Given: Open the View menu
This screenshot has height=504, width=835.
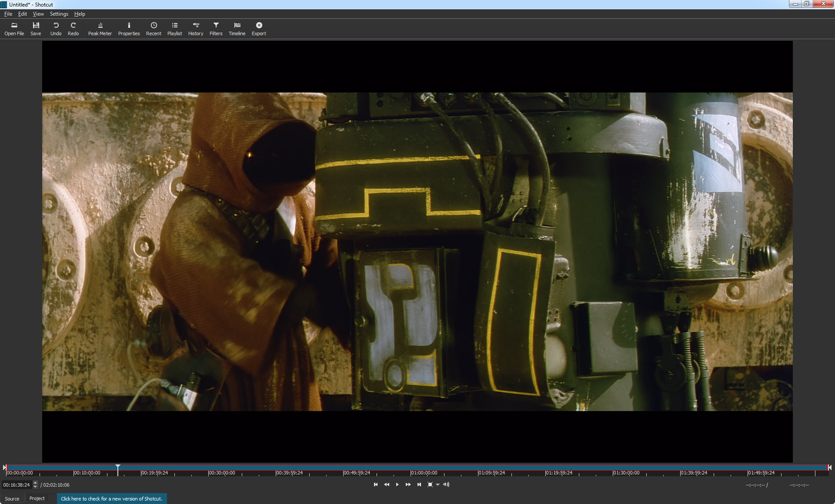Looking at the screenshot, I should [38, 14].
